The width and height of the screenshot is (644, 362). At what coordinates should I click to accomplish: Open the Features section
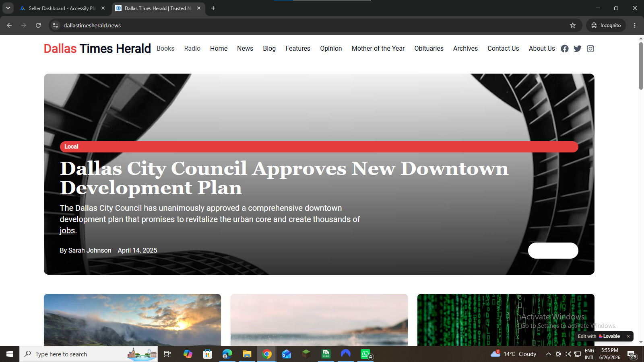298,48
